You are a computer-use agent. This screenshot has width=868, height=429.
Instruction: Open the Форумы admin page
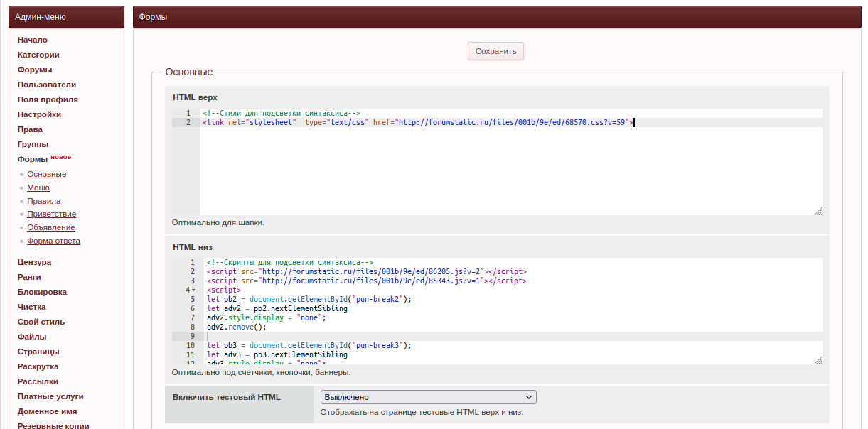[35, 70]
